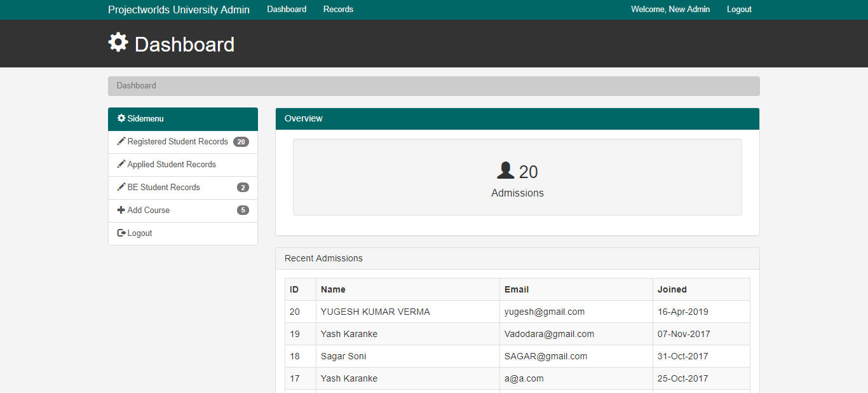The width and height of the screenshot is (868, 393).
Task: Click Logout in the top navigation bar
Action: 739,10
